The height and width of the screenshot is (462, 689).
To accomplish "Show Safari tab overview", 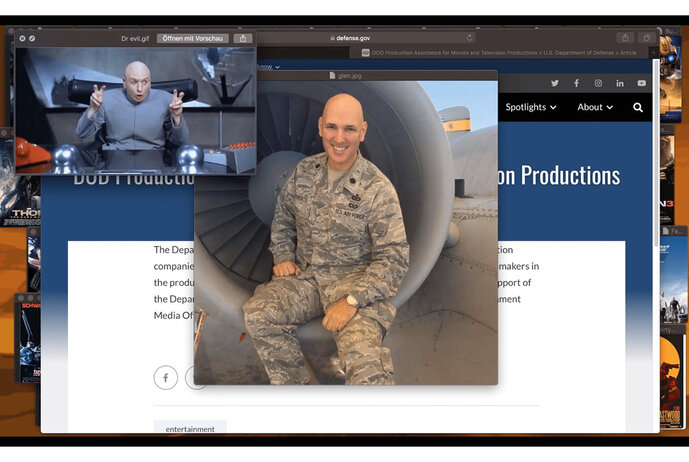I will click(647, 38).
